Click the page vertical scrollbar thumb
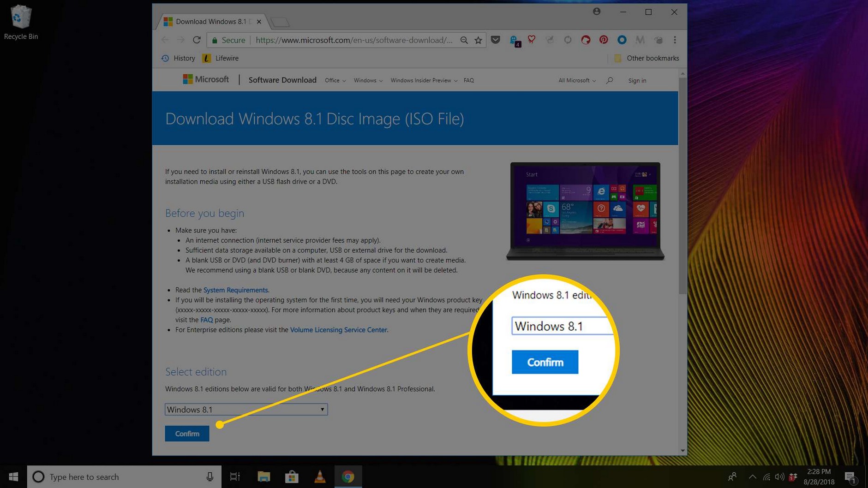This screenshot has height=488, width=868. 682,185
